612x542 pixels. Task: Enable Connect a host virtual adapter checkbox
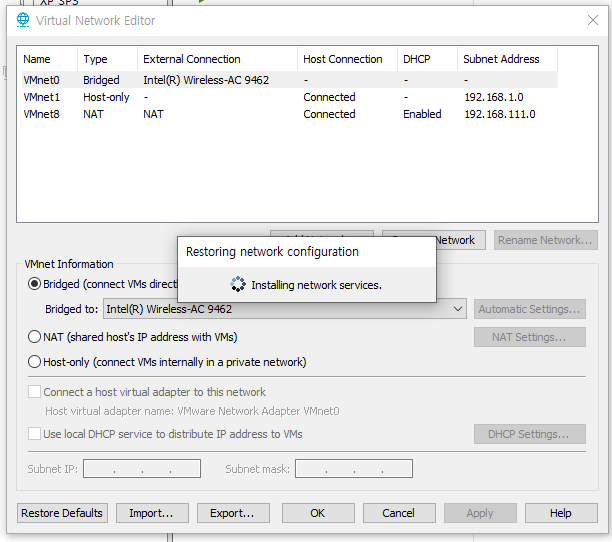[34, 391]
